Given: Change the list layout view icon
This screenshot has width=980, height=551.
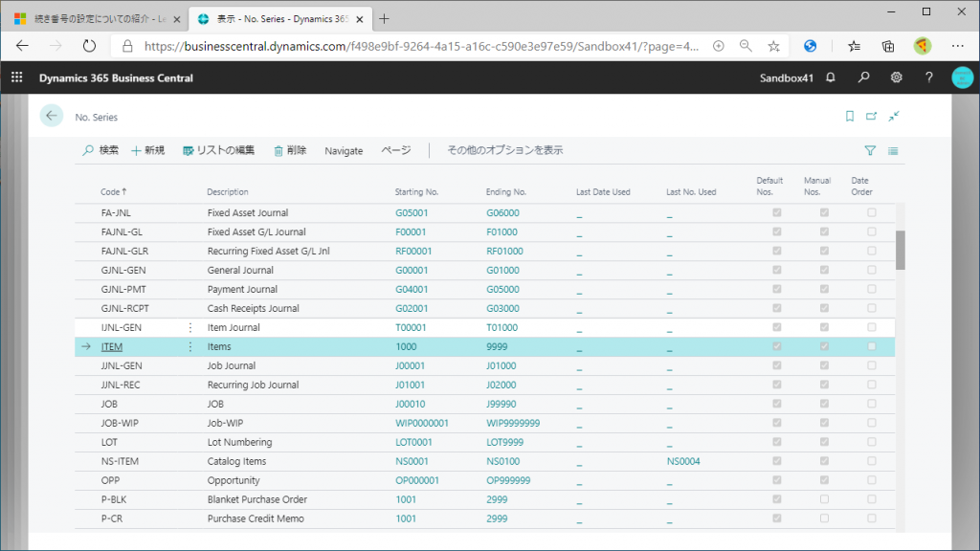Looking at the screenshot, I should point(893,150).
